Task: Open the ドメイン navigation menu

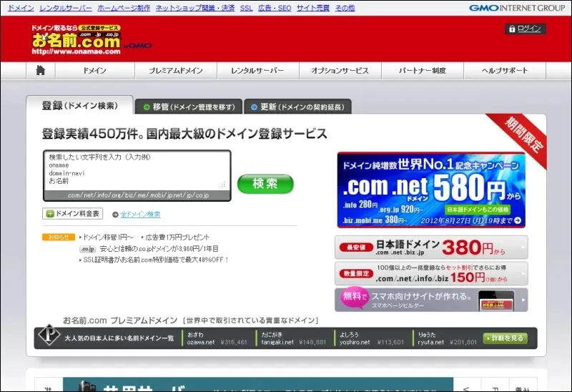Action: click(x=95, y=70)
